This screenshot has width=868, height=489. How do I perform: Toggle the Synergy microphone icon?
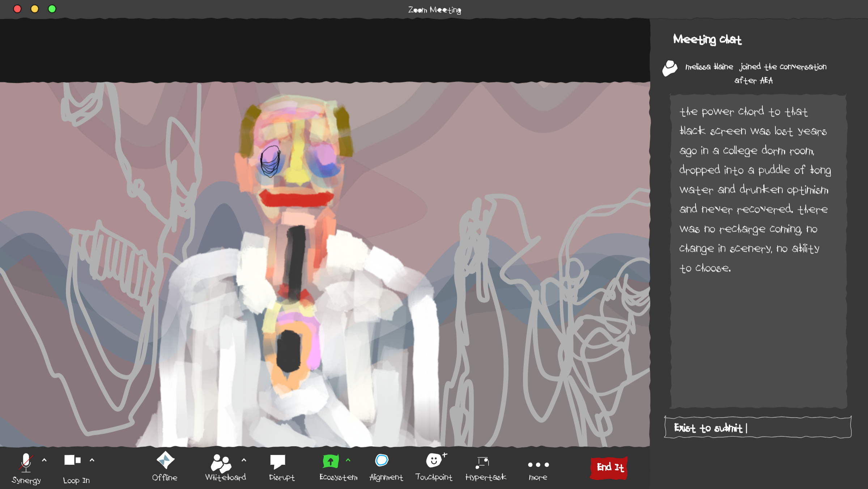click(26, 463)
